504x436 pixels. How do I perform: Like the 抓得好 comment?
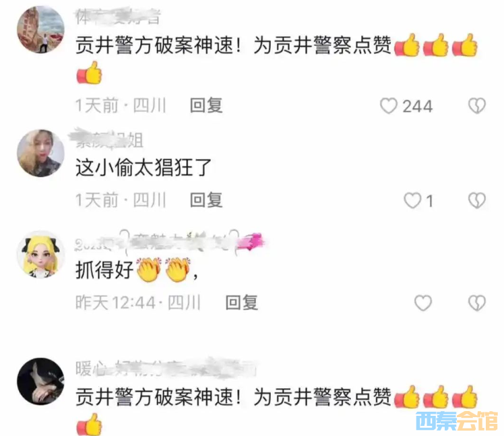point(423,303)
